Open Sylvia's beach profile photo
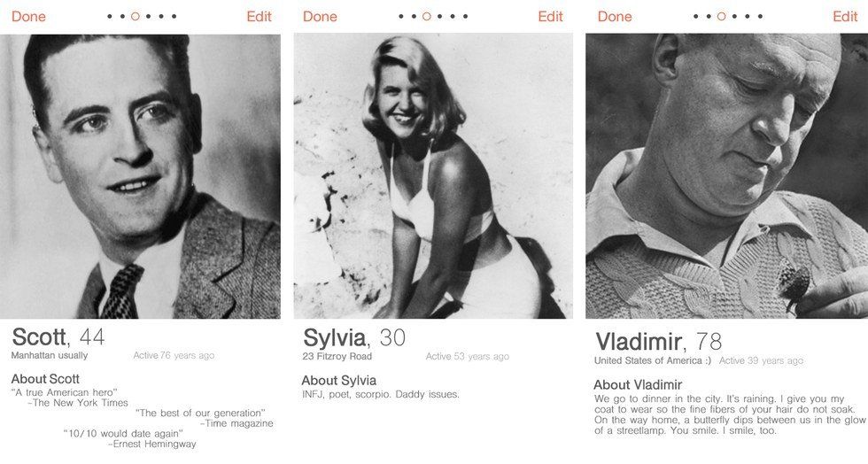Image resolution: width=868 pixels, height=464 pixels. click(433, 176)
